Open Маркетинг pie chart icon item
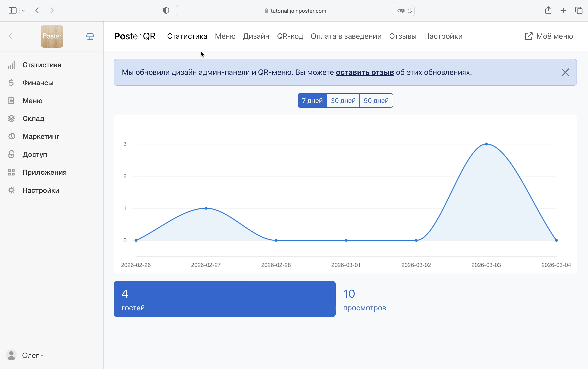This screenshot has height=369, width=588. [x=11, y=136]
